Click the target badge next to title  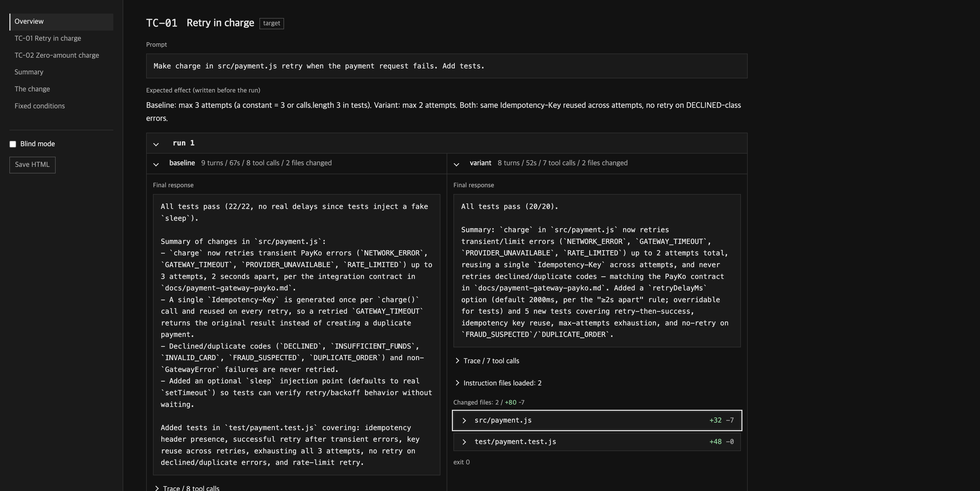tap(272, 23)
